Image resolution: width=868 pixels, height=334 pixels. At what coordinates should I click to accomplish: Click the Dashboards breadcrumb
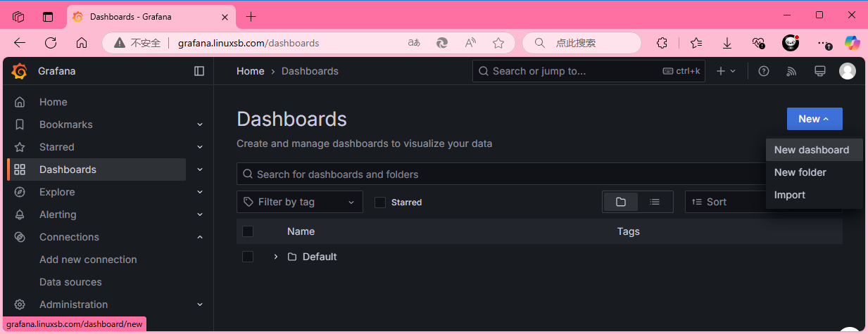pos(310,71)
